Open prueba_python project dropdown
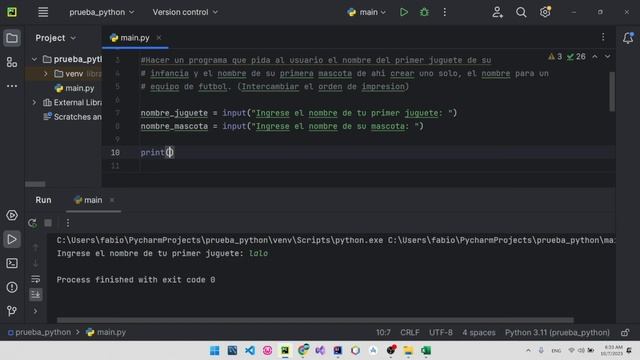 point(102,12)
